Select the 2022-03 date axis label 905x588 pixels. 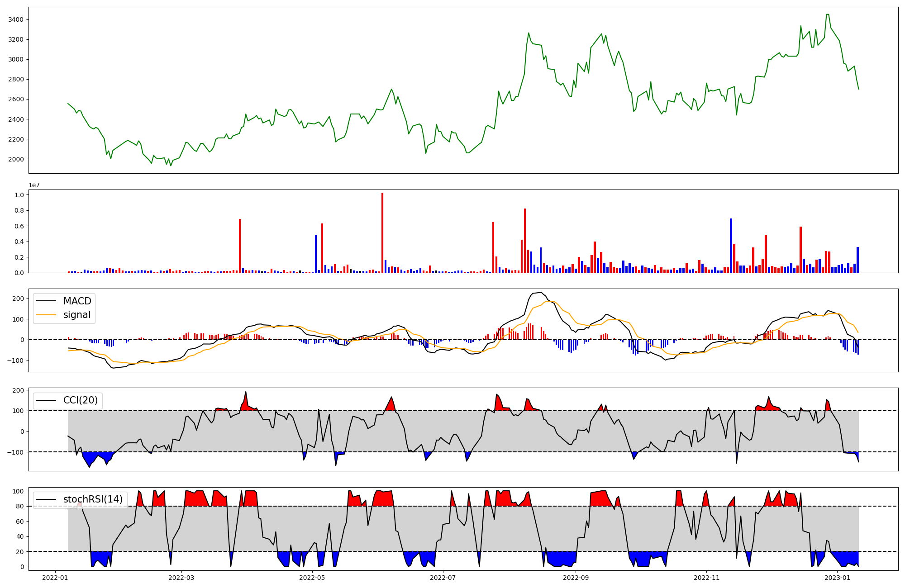[181, 578]
